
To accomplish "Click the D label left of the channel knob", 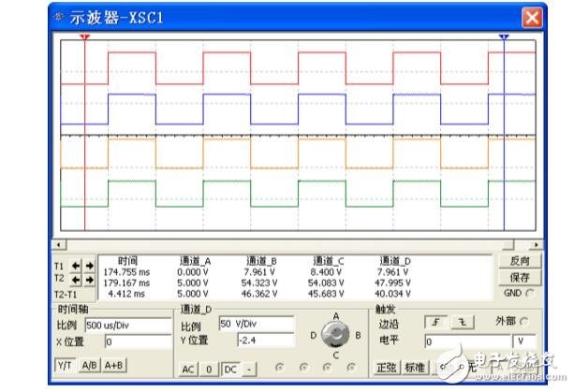I will [314, 335].
